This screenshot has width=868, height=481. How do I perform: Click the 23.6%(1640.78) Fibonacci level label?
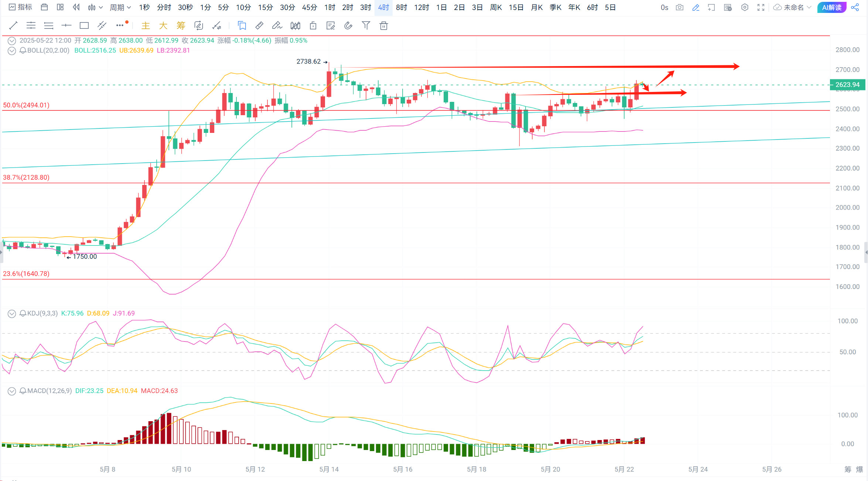pyautogui.click(x=26, y=274)
